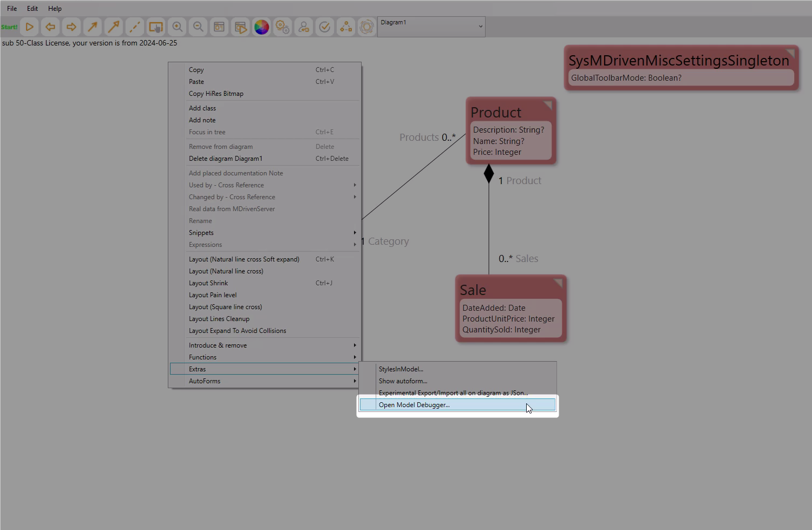The width and height of the screenshot is (812, 530).
Task: Click the right arrow forward icon
Action: pos(71,27)
